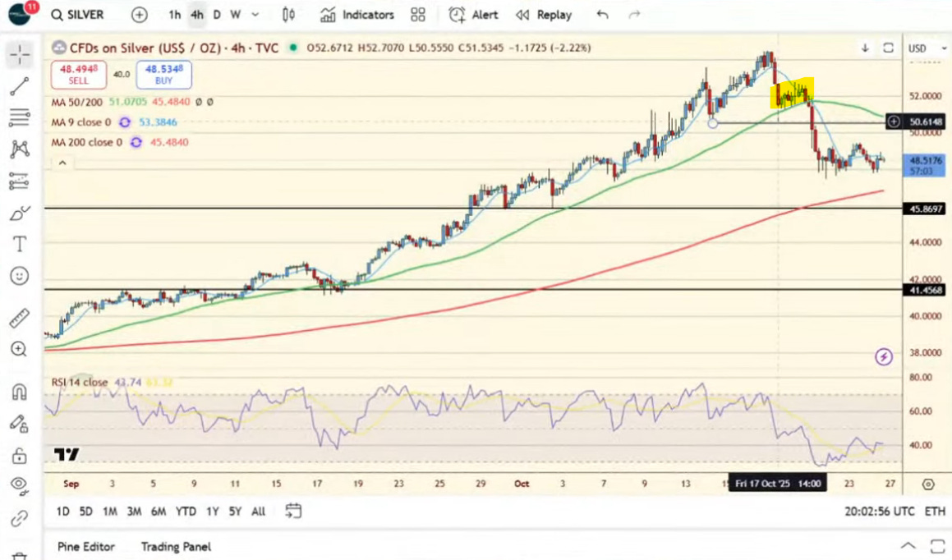Screen dimensions: 952x560
Task: Click the BUY 48.5348 button
Action: pos(164,75)
